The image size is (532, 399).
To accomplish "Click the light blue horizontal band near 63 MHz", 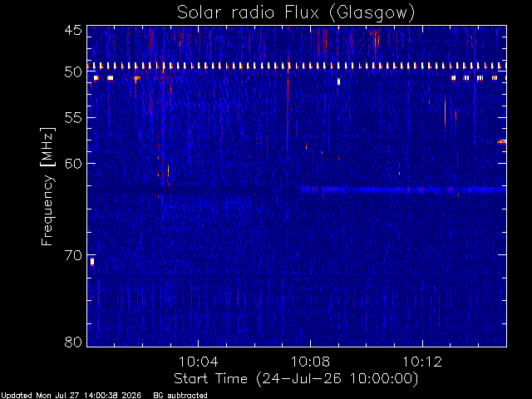I will [x=403, y=190].
